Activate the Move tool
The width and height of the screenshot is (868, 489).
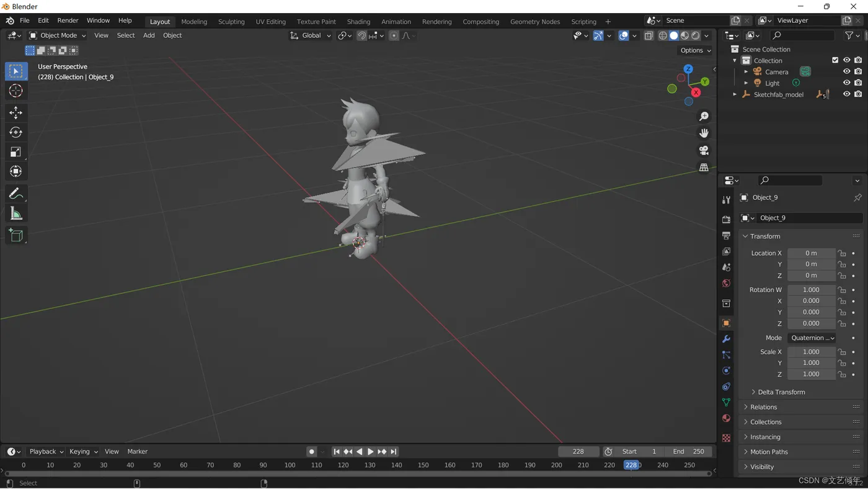[16, 112]
